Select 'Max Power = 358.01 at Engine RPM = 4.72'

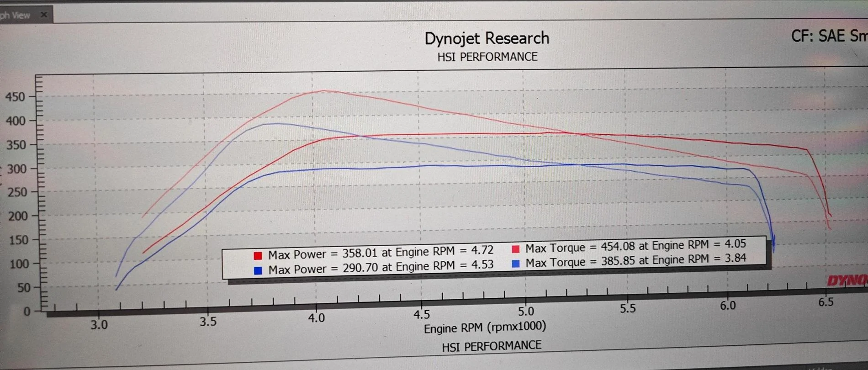[381, 252]
